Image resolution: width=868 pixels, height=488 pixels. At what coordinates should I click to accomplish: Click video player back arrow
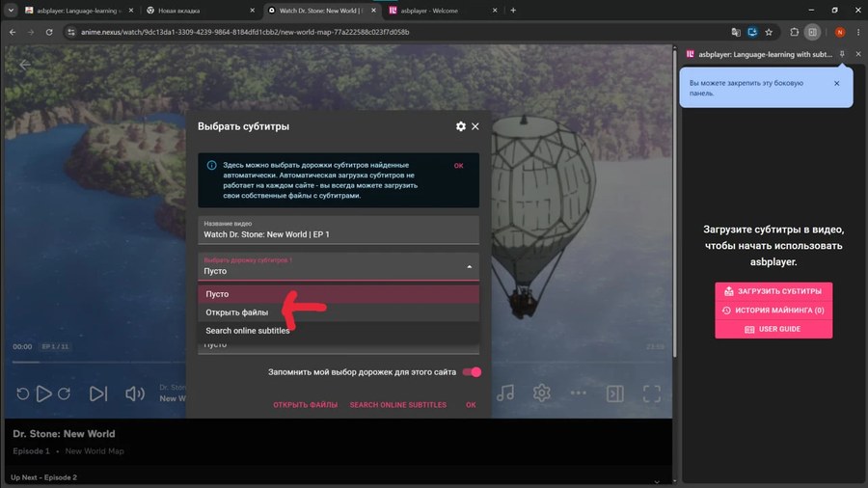pos(25,65)
